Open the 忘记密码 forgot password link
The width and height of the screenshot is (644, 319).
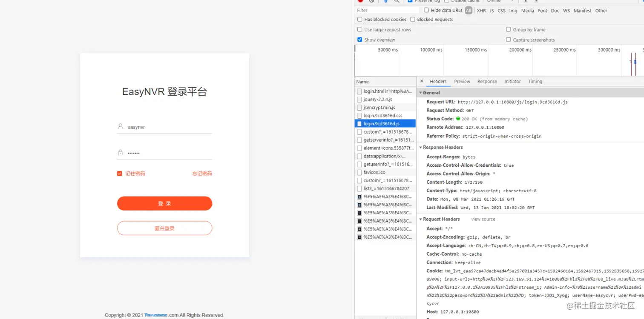point(202,174)
